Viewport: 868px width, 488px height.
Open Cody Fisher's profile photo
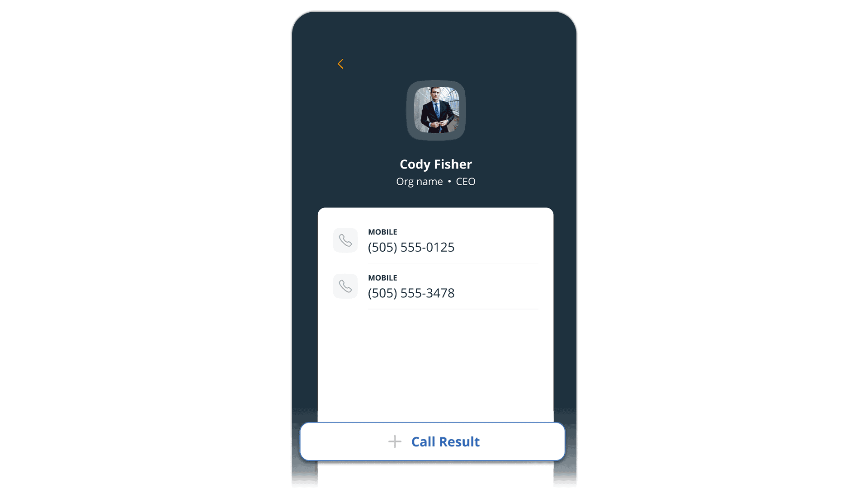pos(436,110)
